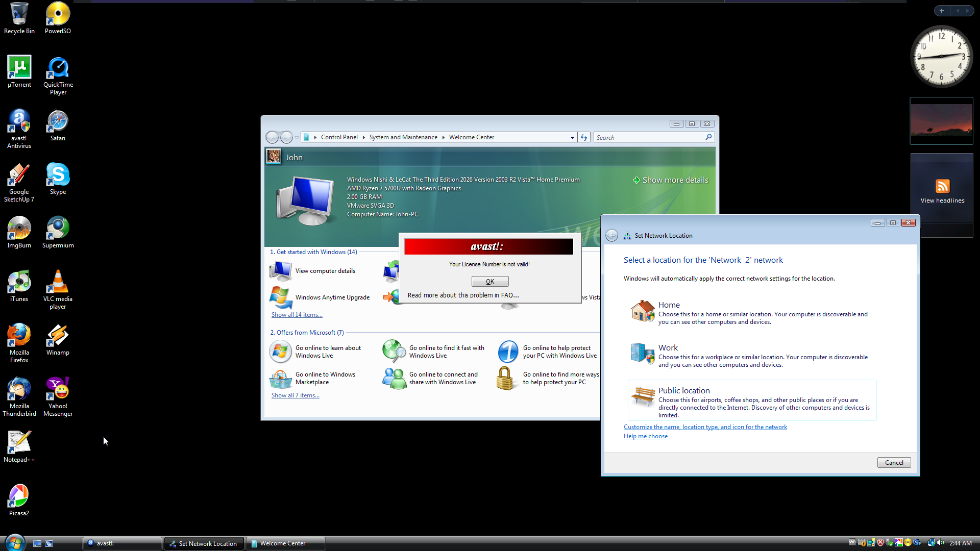This screenshot has height=551, width=980.
Task: Expand the root arrow before Control Panel
Action: [x=315, y=137]
